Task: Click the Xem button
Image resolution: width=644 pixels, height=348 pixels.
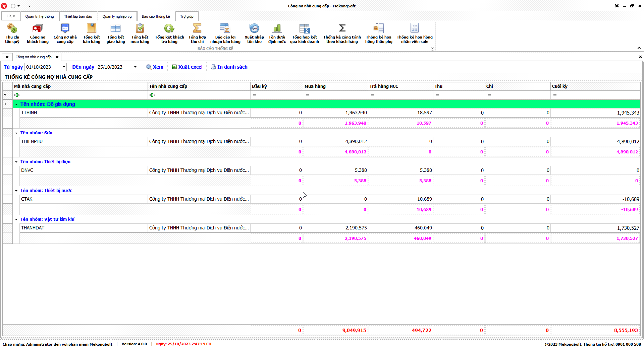Action: pos(155,67)
